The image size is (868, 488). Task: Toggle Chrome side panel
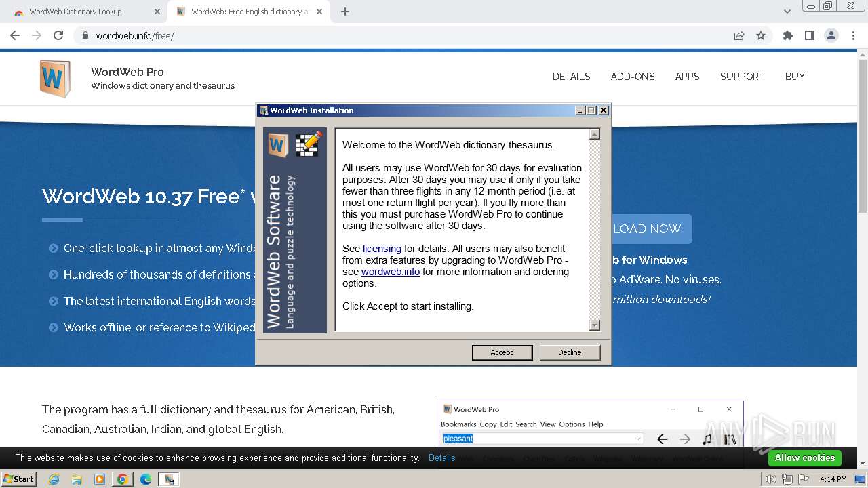(810, 35)
